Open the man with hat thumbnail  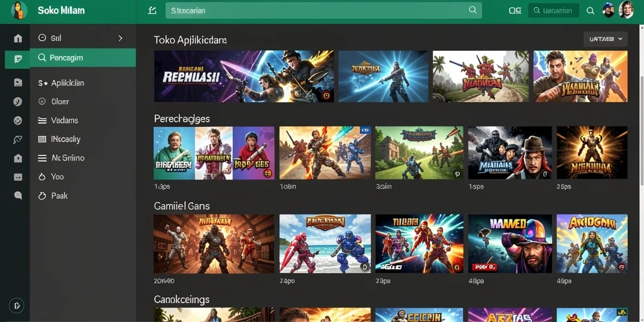point(510,153)
